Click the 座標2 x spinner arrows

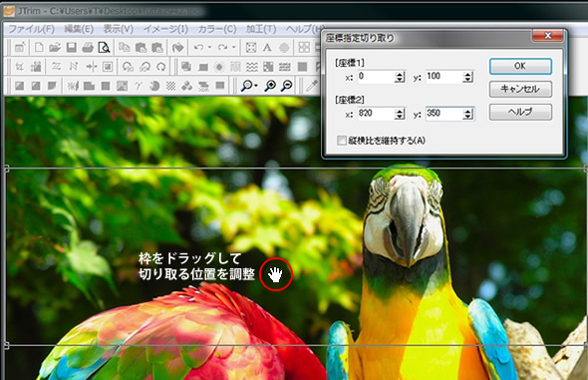pos(400,114)
